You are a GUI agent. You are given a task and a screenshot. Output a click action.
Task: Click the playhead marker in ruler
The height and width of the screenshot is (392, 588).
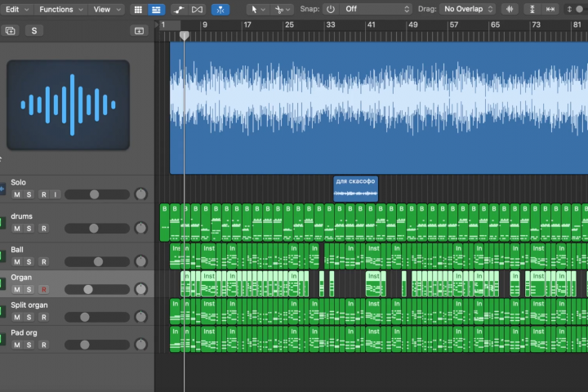click(184, 36)
